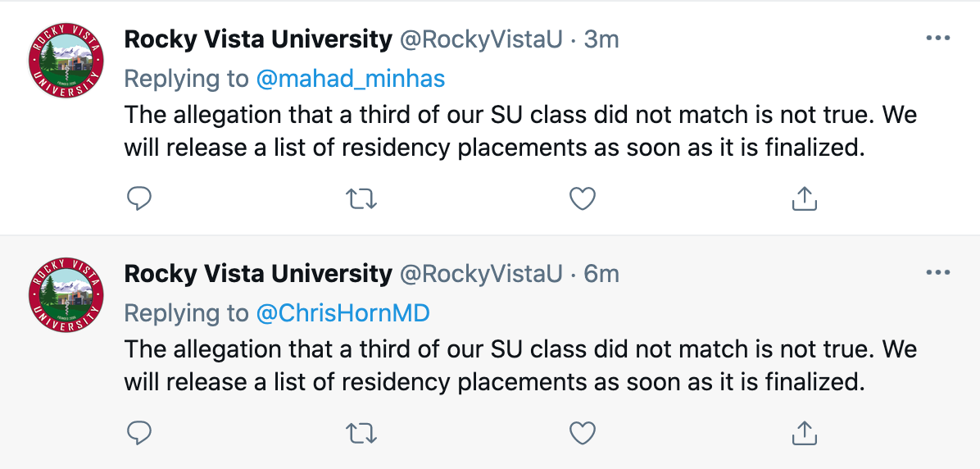Open Rocky Vista University name on first tweet
Screen dimensions: 980x469
click(x=258, y=39)
